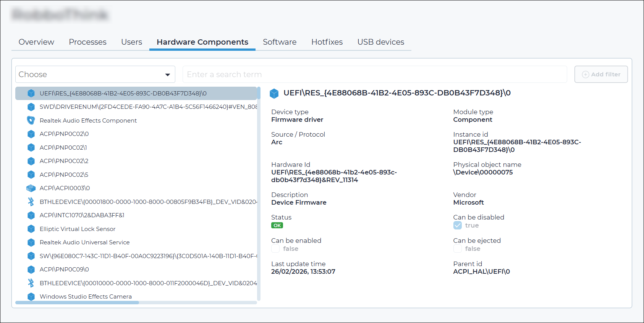This screenshot has height=323, width=644.
Task: Select the Hardware Components tab
Action: 202,42
